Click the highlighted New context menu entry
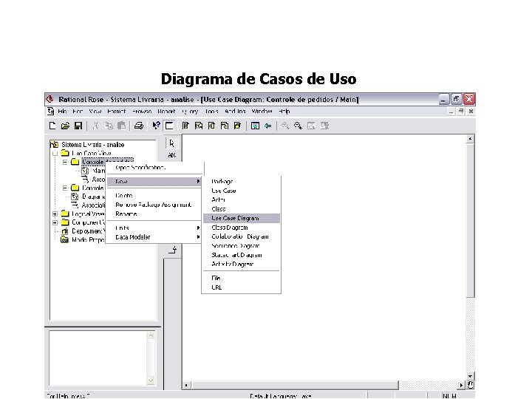 pos(154,182)
